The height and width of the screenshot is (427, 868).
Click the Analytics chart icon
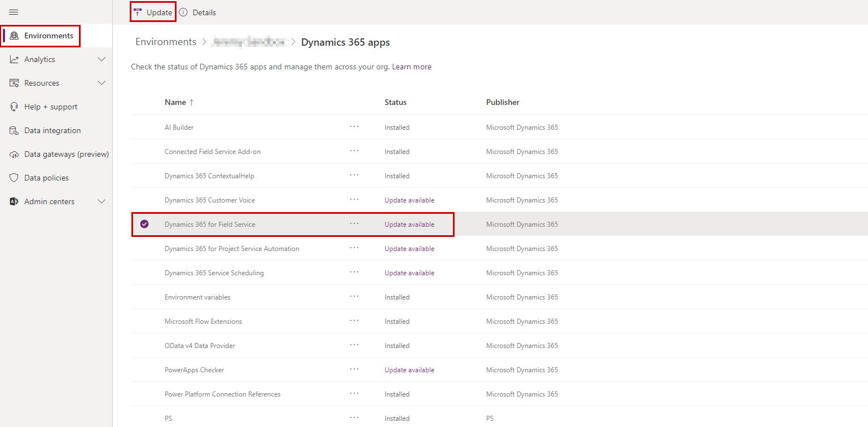[x=14, y=59]
